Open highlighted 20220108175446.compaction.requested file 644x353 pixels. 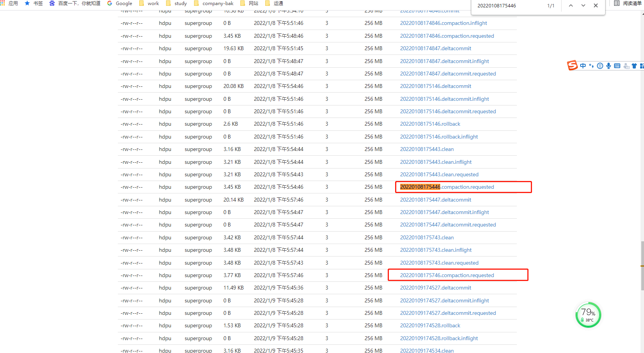click(447, 187)
